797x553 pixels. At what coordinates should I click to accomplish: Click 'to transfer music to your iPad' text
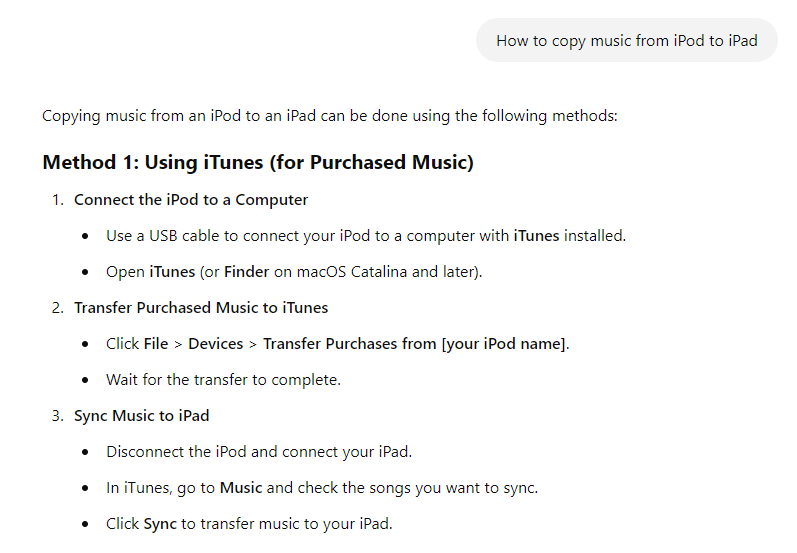point(286,524)
